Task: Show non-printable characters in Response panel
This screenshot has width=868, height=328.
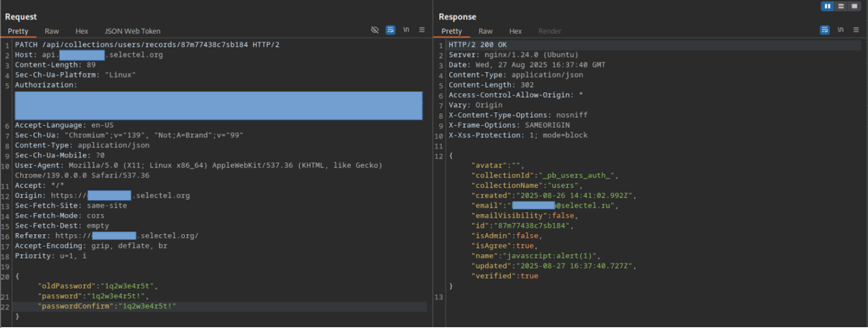Action: [841, 30]
